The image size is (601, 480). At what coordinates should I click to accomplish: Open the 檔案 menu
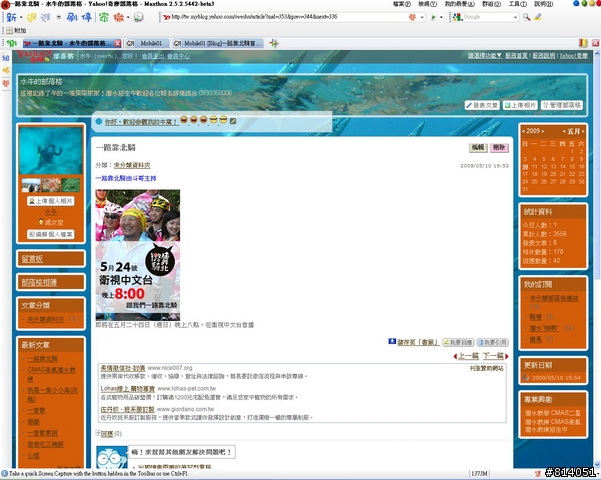click(x=401, y=4)
